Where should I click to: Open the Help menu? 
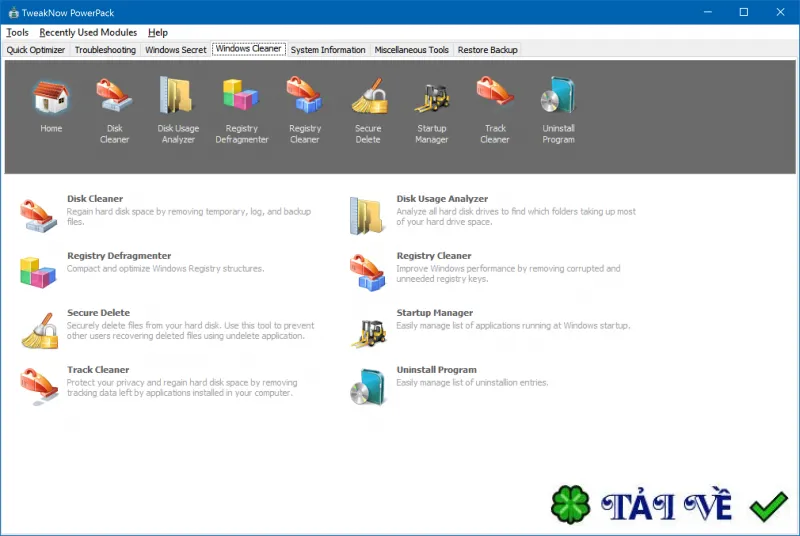(158, 33)
